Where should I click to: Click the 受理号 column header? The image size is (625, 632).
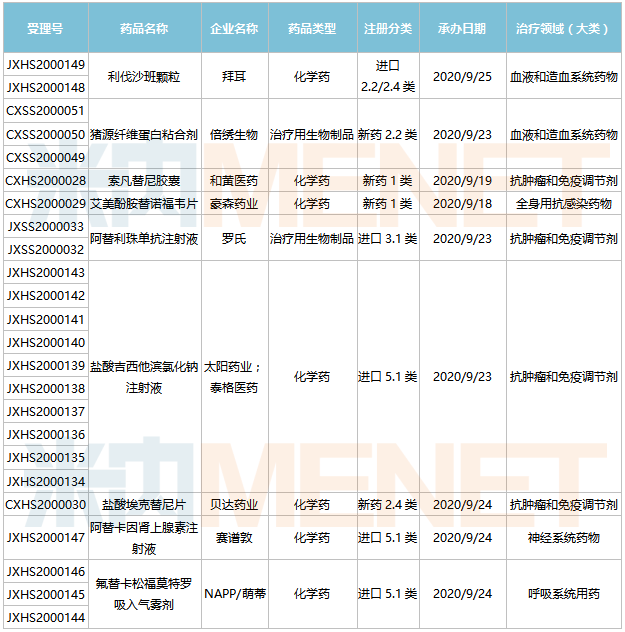click(x=45, y=28)
